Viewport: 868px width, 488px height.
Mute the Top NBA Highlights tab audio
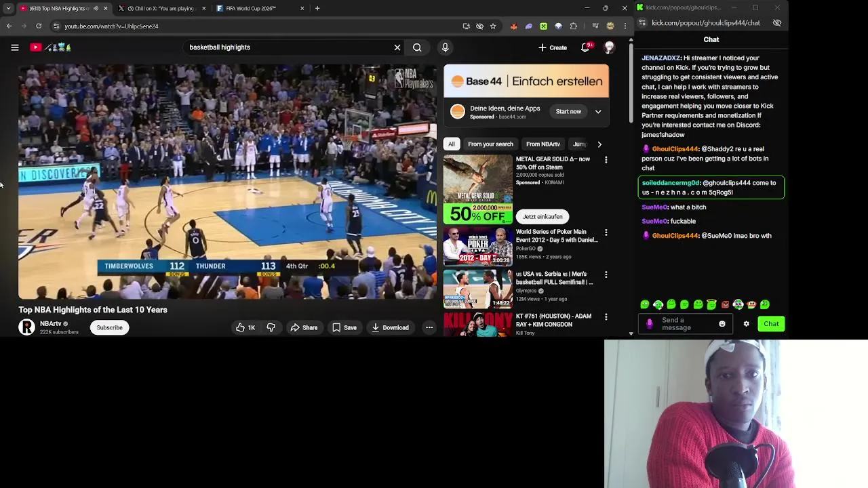[x=96, y=8]
